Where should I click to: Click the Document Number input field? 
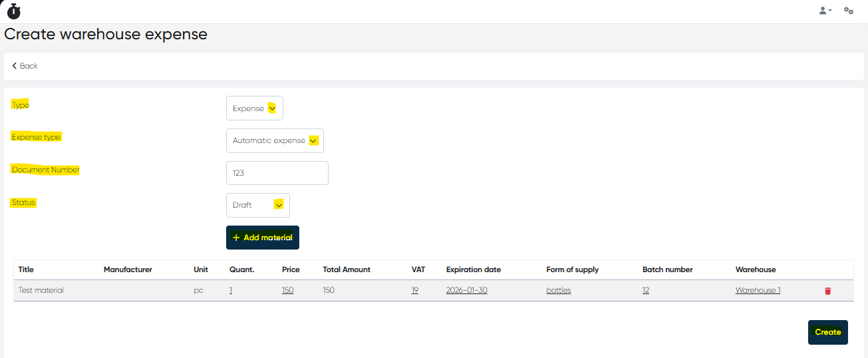(277, 173)
